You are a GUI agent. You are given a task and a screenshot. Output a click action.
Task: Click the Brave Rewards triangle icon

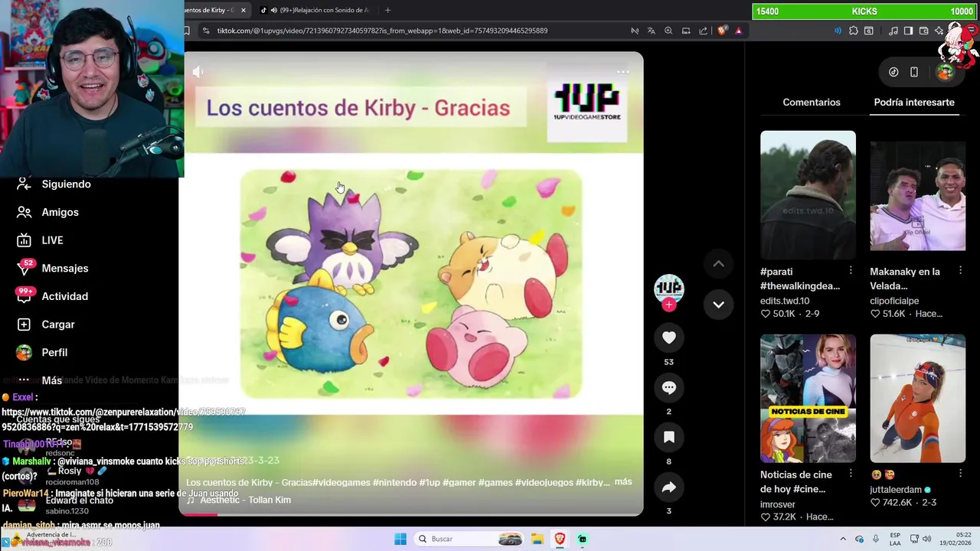(x=738, y=31)
